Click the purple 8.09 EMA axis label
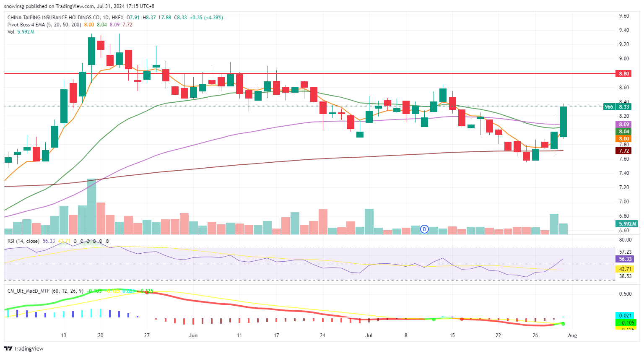644x356 pixels. click(x=624, y=125)
